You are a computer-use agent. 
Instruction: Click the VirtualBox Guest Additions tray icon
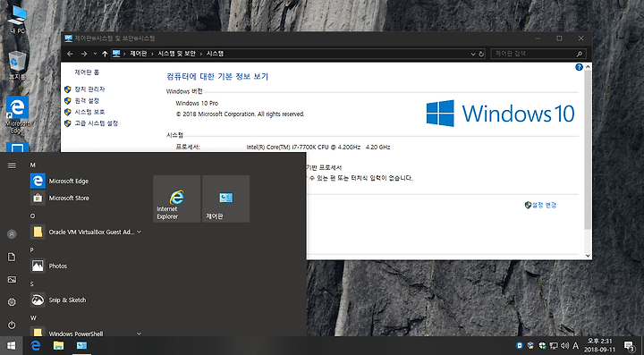tap(530, 345)
